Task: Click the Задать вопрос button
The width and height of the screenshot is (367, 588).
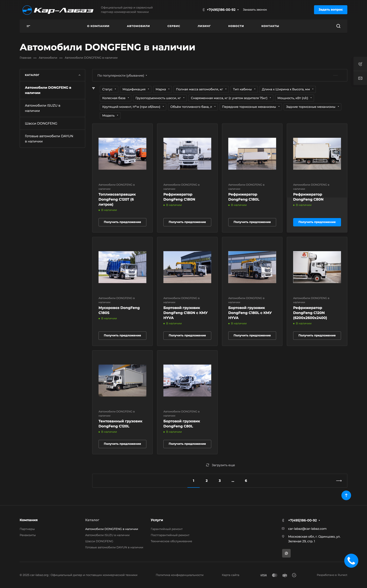Action: (331, 10)
